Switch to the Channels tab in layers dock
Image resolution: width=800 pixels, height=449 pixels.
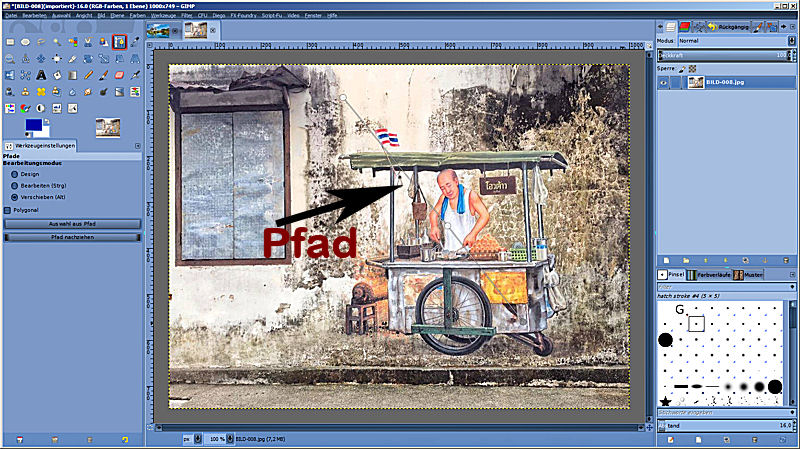click(x=685, y=27)
